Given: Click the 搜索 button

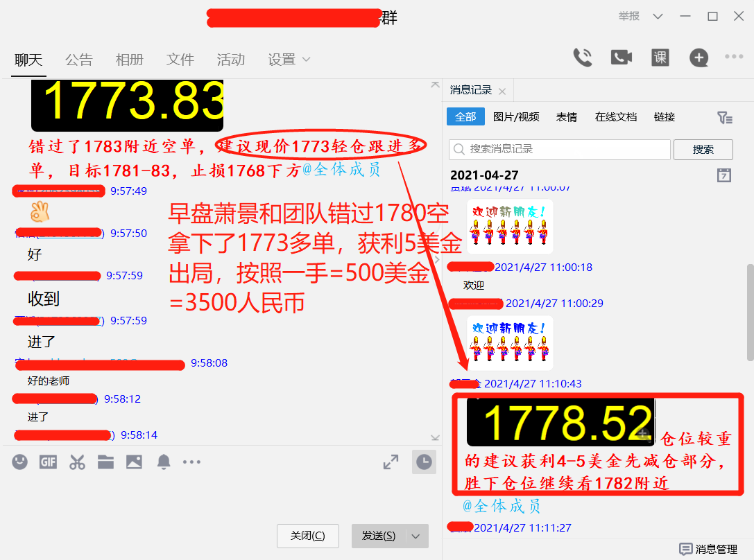Looking at the screenshot, I should tap(703, 149).
